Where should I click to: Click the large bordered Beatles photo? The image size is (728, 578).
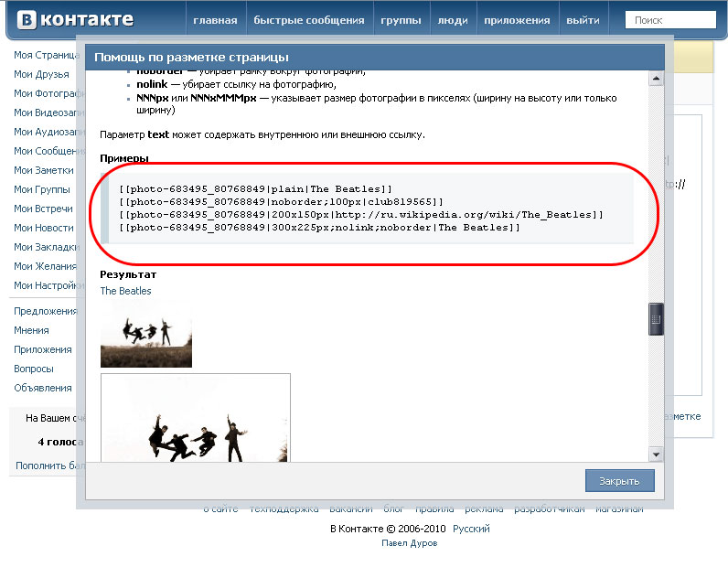[196, 417]
